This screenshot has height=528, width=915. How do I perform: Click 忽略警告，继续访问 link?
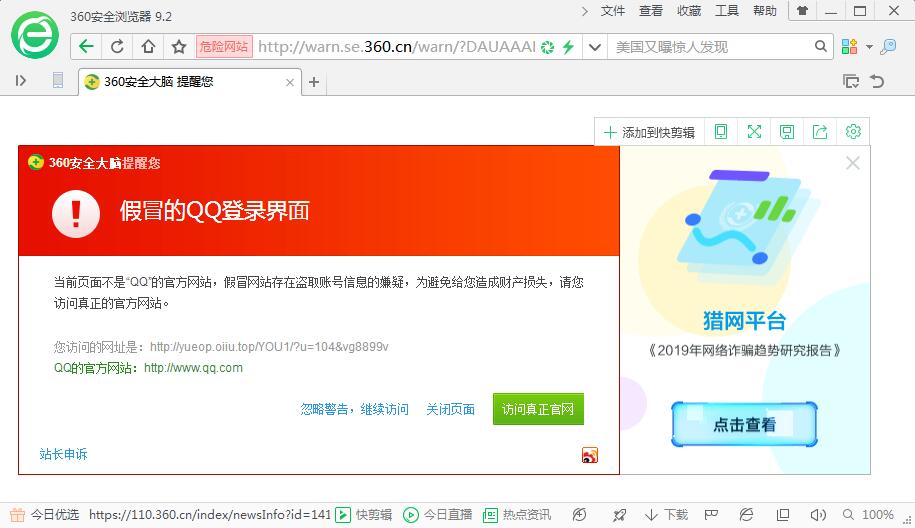pos(354,409)
